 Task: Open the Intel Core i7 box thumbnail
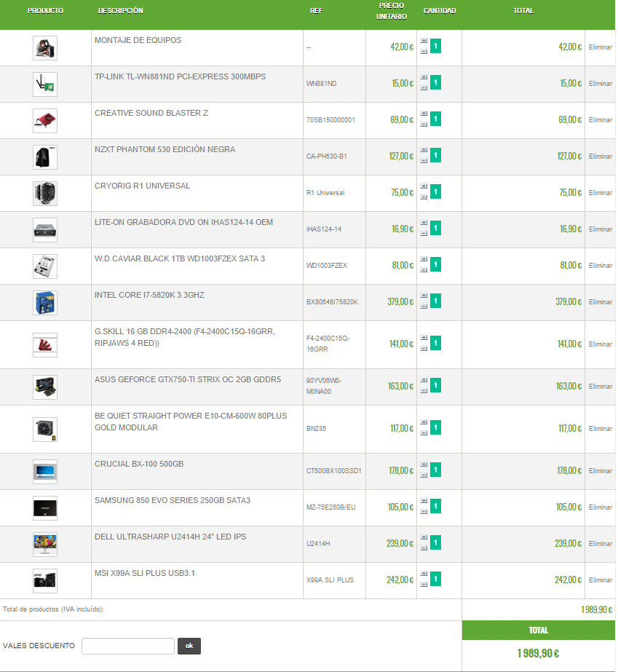pyautogui.click(x=45, y=303)
